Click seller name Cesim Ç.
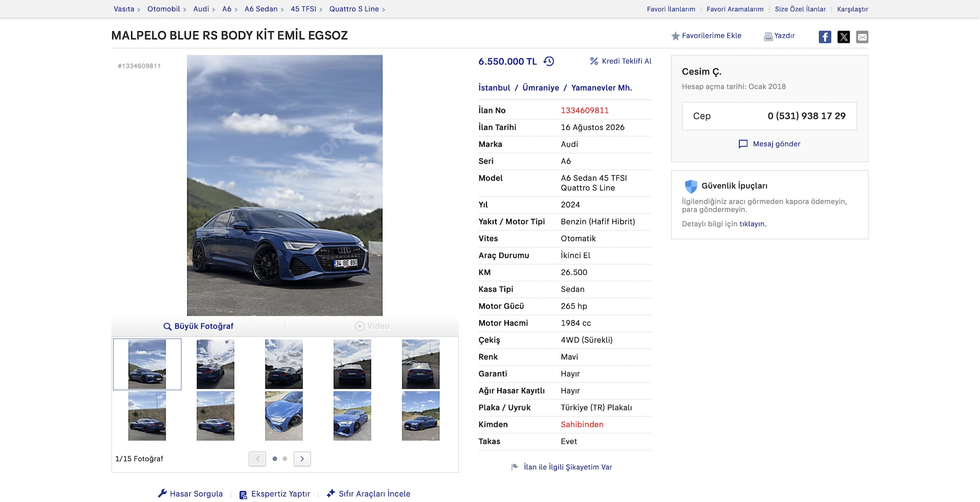Screen dimensions: 980x502 pyautogui.click(x=701, y=71)
